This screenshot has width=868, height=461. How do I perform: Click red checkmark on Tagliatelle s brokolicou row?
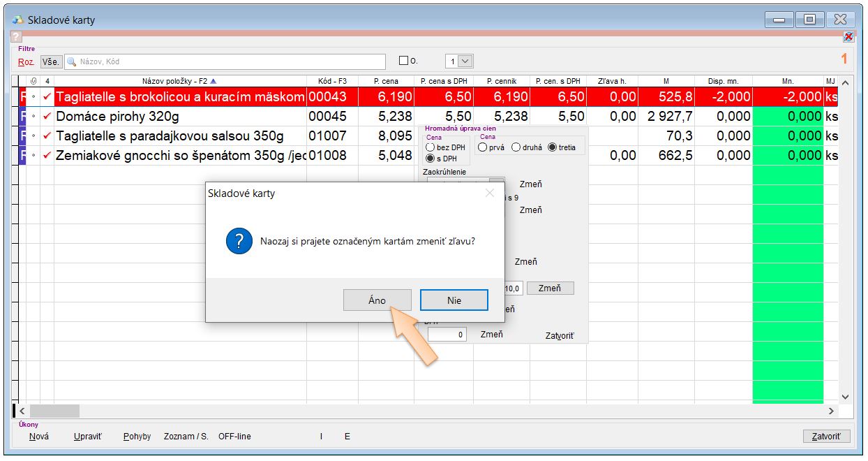coord(47,96)
